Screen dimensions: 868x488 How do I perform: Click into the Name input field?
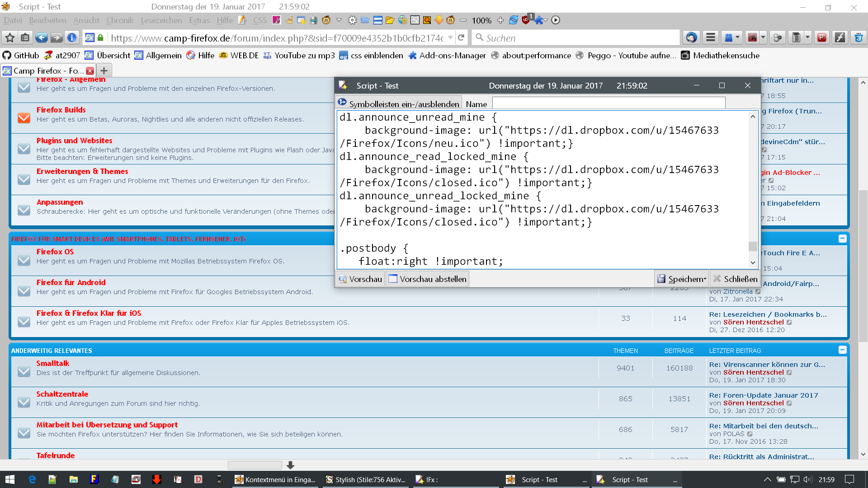click(x=609, y=103)
